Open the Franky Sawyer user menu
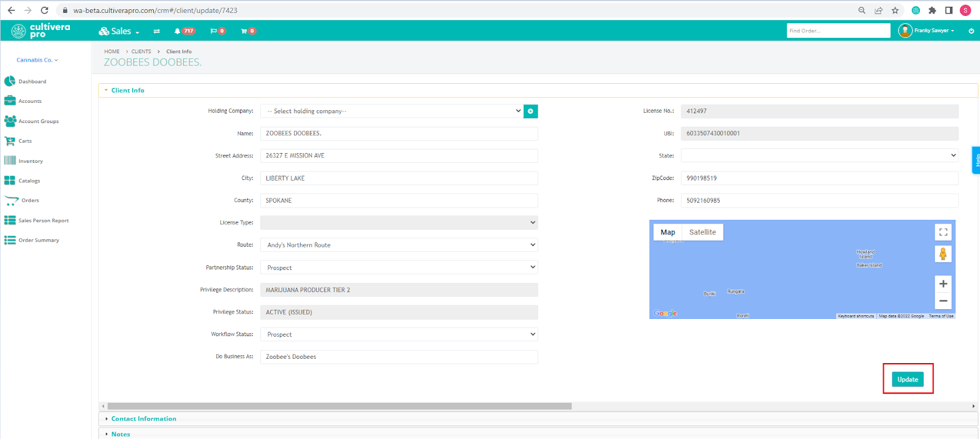 926,31
